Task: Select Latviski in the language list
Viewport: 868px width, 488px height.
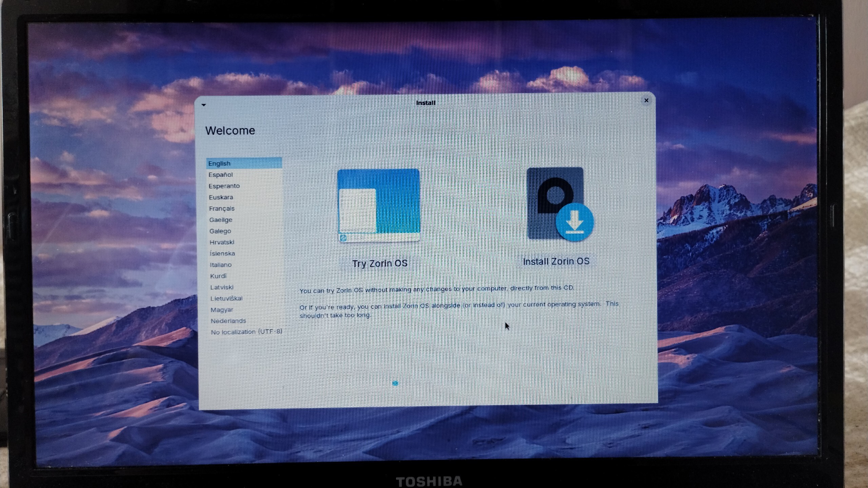Action: [246, 287]
